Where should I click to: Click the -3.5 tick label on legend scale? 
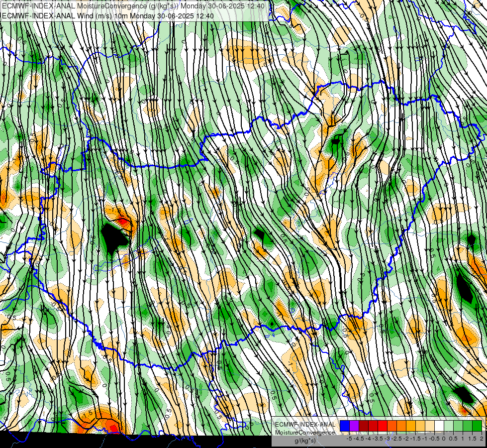tap(378, 439)
